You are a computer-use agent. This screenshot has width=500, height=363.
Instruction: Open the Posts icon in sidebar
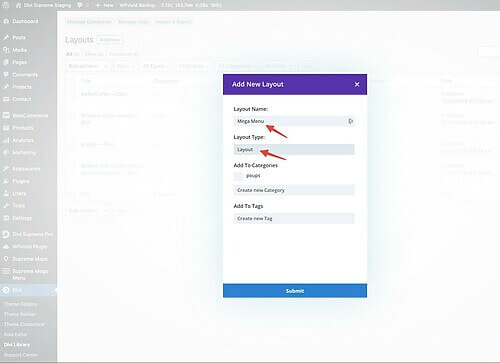pos(6,38)
